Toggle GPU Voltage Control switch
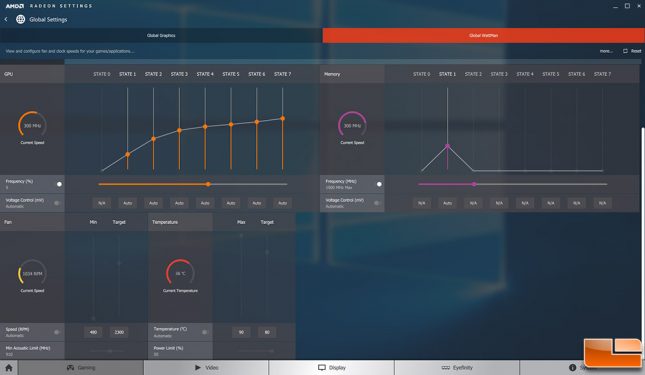Viewport: 645px width, 375px height. 57,203
